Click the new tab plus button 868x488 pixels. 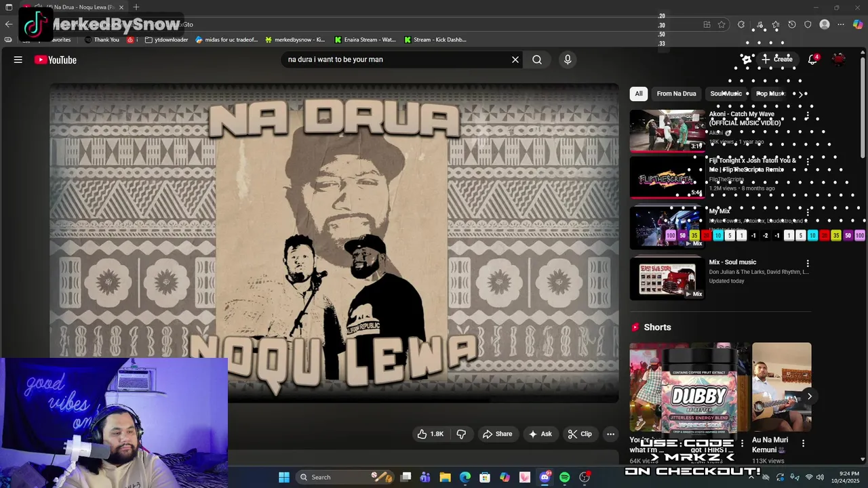click(x=136, y=7)
